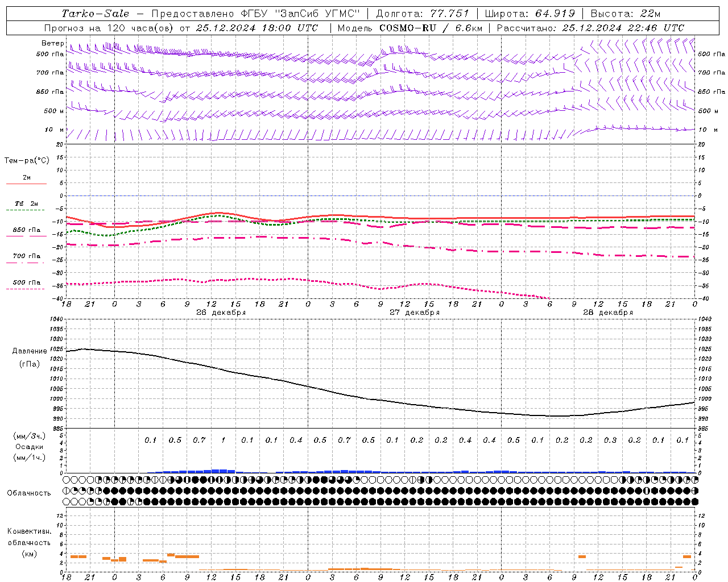Click the '(мм/3ч.)' precipitation unit label
This screenshot has height=582, width=728.
pyautogui.click(x=30, y=436)
